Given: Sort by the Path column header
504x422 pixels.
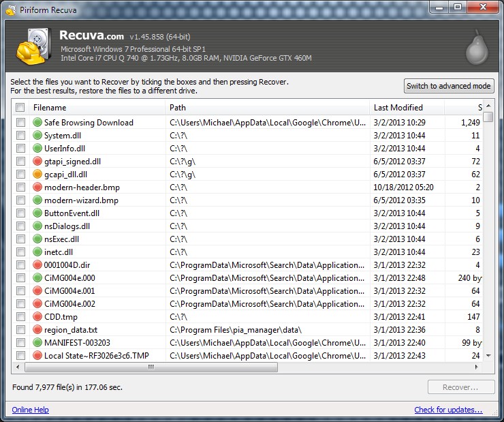Looking at the screenshot, I should click(x=267, y=108).
